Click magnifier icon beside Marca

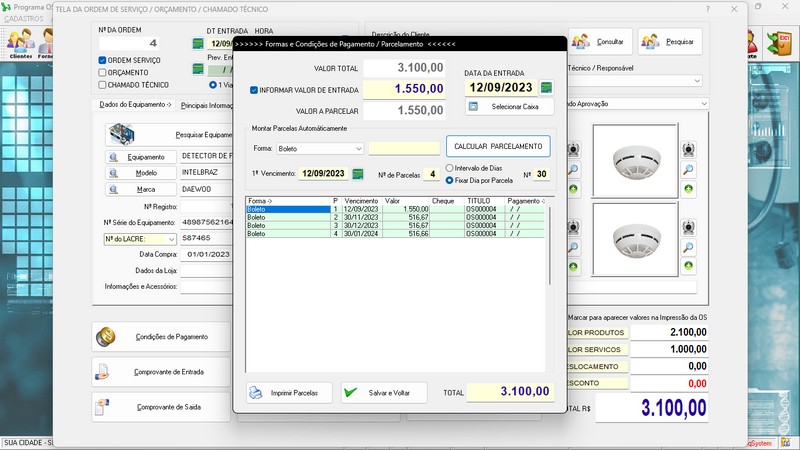click(x=113, y=189)
